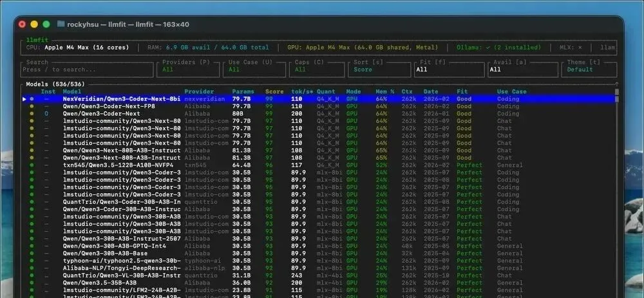Switch the Theme [t] box showing Default
The image size is (644, 298).
coord(589,70)
